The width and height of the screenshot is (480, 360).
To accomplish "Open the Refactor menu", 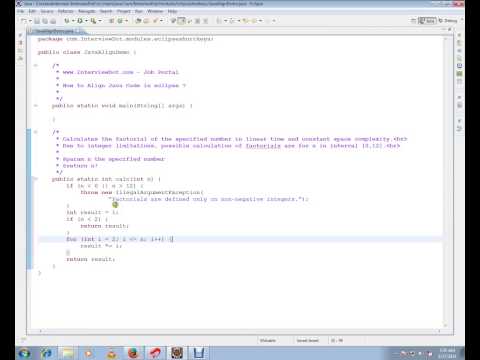I will 65,11.
